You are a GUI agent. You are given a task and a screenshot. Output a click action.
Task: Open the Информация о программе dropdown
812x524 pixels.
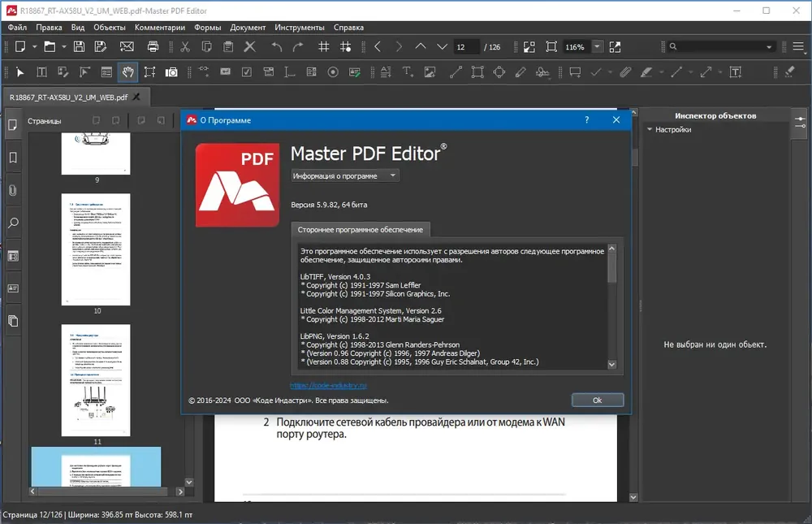[x=345, y=175]
